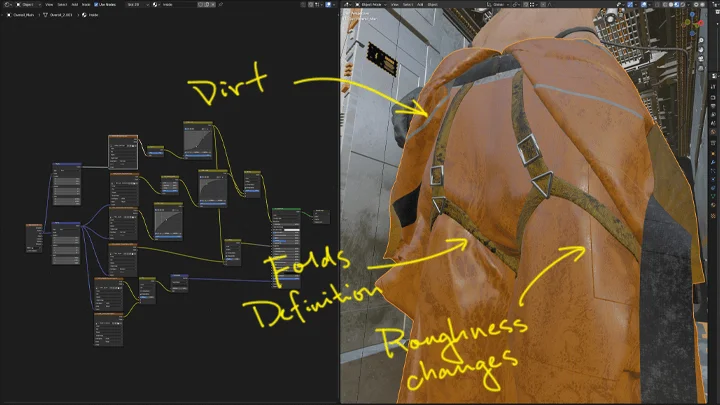Screen dimensions: 720x405
Task: Toggle fake user for the material
Action: tap(201, 5)
